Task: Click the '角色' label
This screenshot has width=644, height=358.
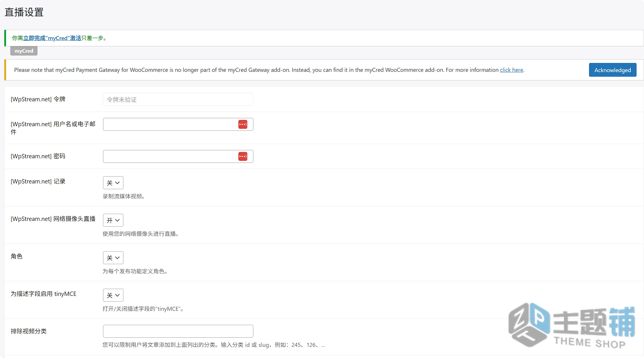Action: [x=17, y=256]
